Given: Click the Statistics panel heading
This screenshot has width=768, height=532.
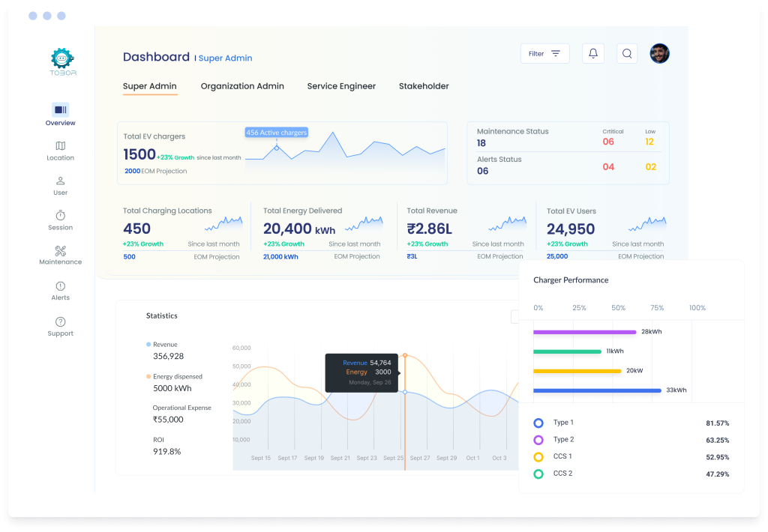Looking at the screenshot, I should click(162, 315).
